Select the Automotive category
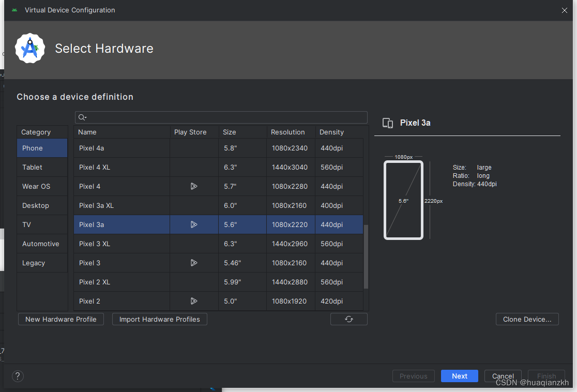The image size is (577, 392). (x=41, y=244)
